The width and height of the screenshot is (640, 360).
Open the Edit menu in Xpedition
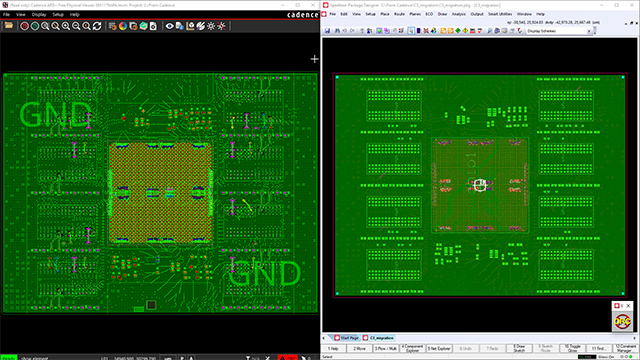click(x=344, y=14)
